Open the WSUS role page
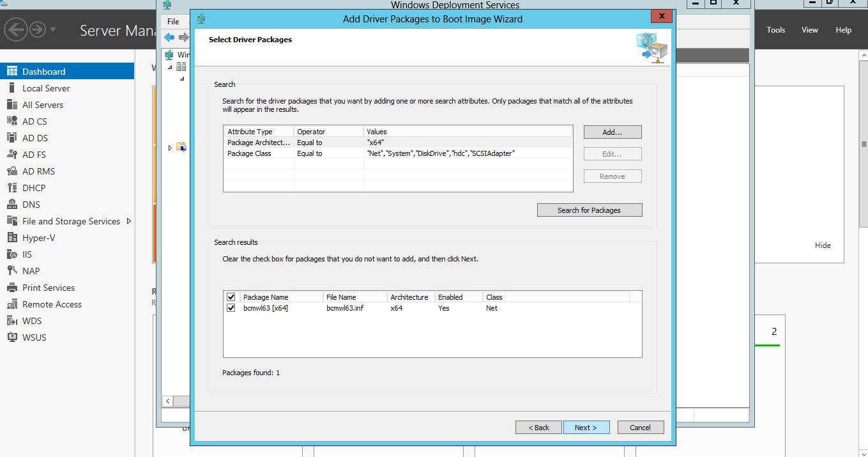Screen dimensions: 868x457 67,337
